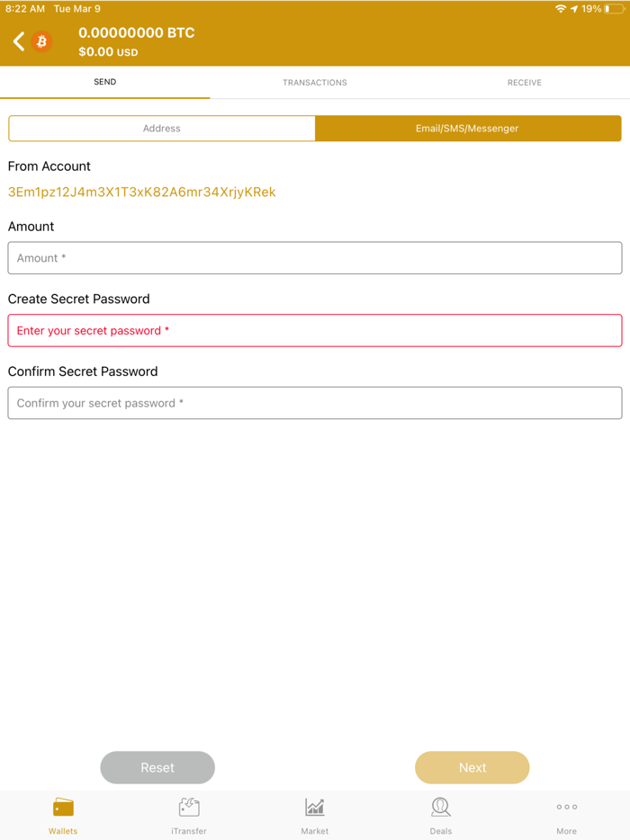Click the From Account wallet address
Image resolution: width=630 pixels, height=840 pixels.
(x=141, y=192)
